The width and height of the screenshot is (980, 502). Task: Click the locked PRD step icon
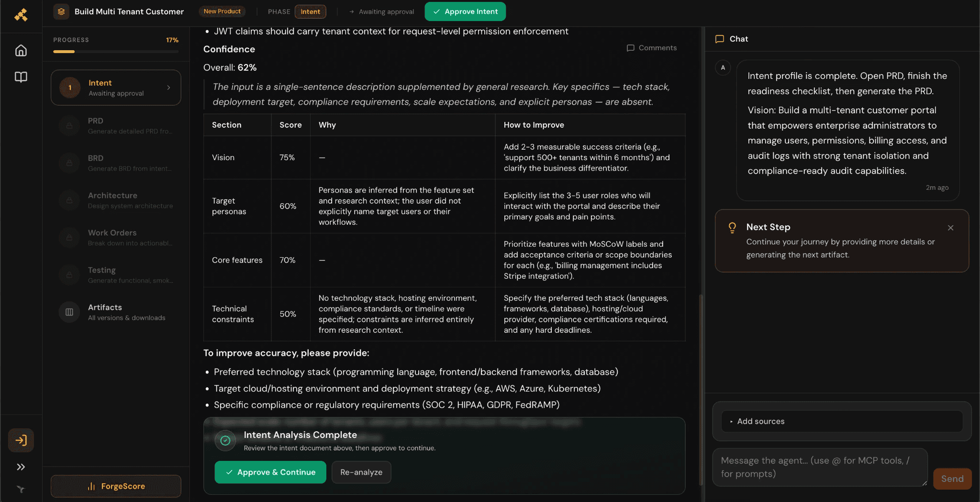coord(69,126)
